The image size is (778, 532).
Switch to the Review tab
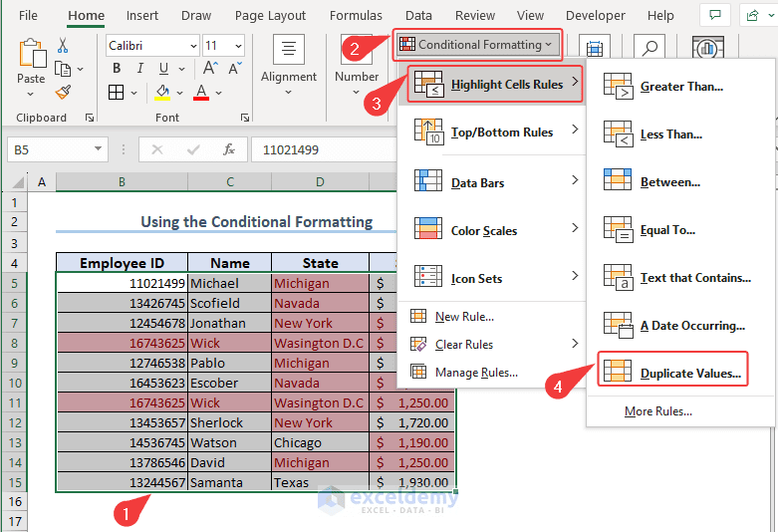(x=475, y=15)
